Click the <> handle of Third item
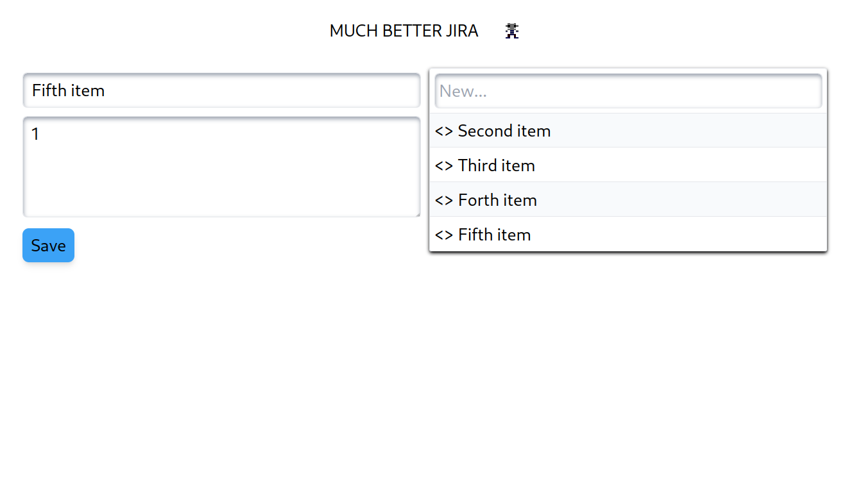The height and width of the screenshot is (504, 847). pyautogui.click(x=444, y=165)
